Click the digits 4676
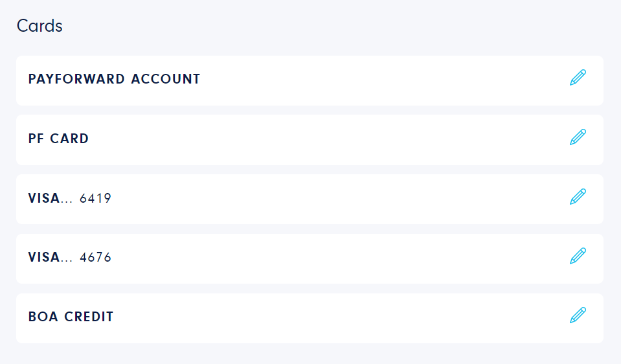 click(95, 257)
